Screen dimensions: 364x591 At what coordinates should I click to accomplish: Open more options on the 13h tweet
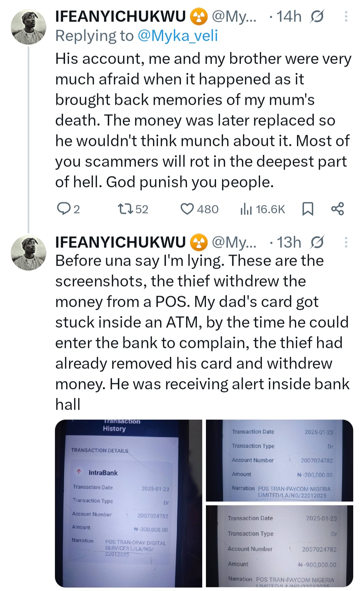[x=346, y=242]
